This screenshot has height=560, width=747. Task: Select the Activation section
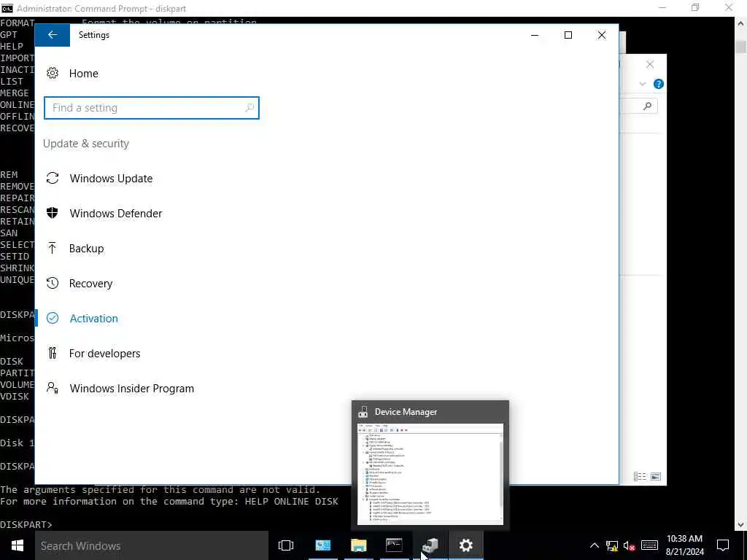pyautogui.click(x=94, y=319)
